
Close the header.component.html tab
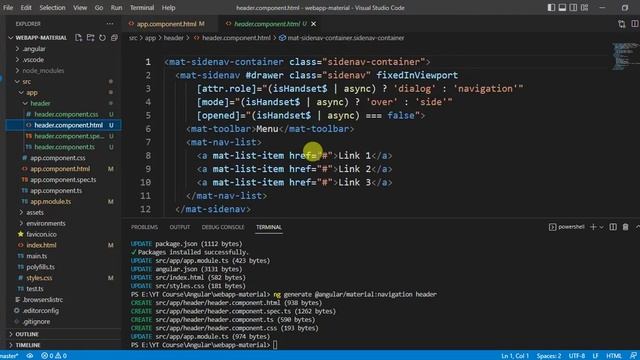pyautogui.click(x=313, y=24)
